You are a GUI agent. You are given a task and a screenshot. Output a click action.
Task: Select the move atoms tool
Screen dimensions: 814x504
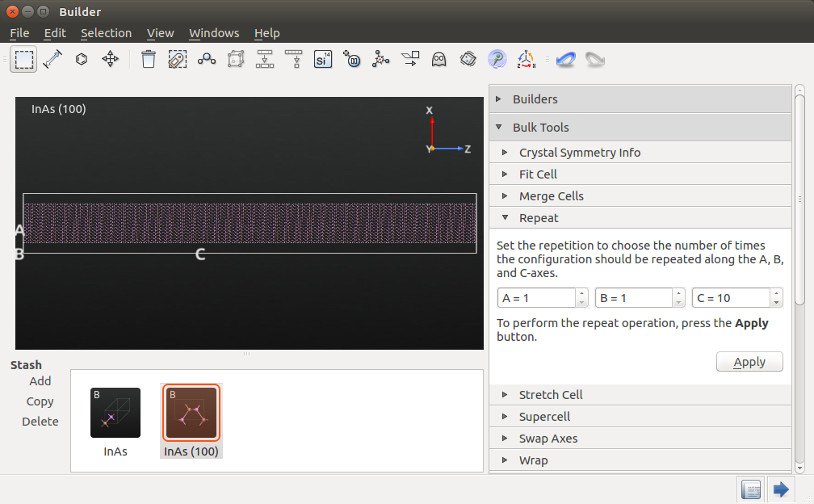111,59
